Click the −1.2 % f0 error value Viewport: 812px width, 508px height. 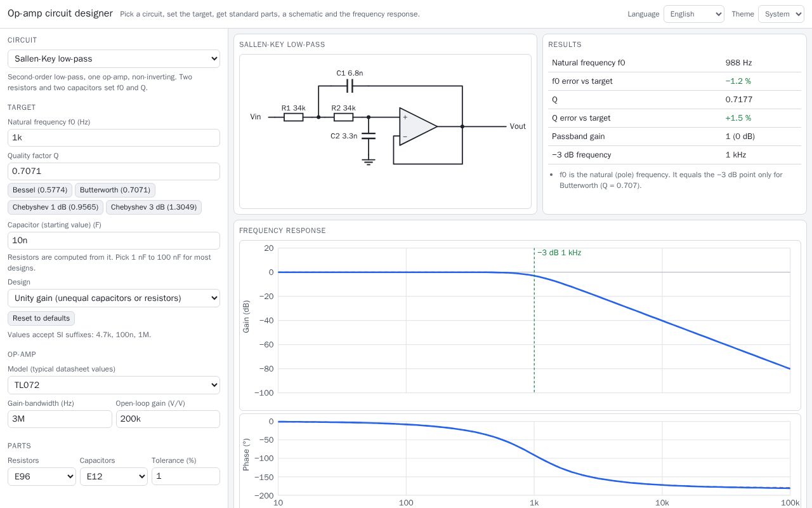tap(738, 81)
